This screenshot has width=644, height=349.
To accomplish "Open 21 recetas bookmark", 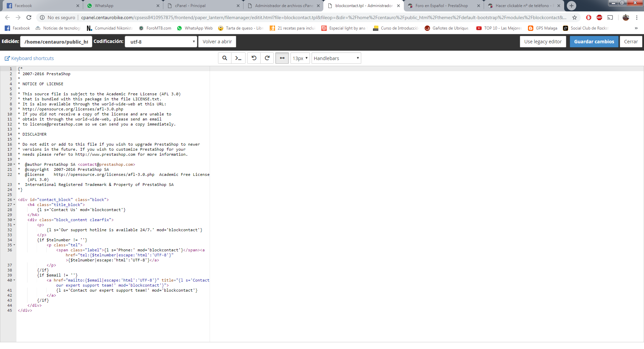I will pos(292,28).
